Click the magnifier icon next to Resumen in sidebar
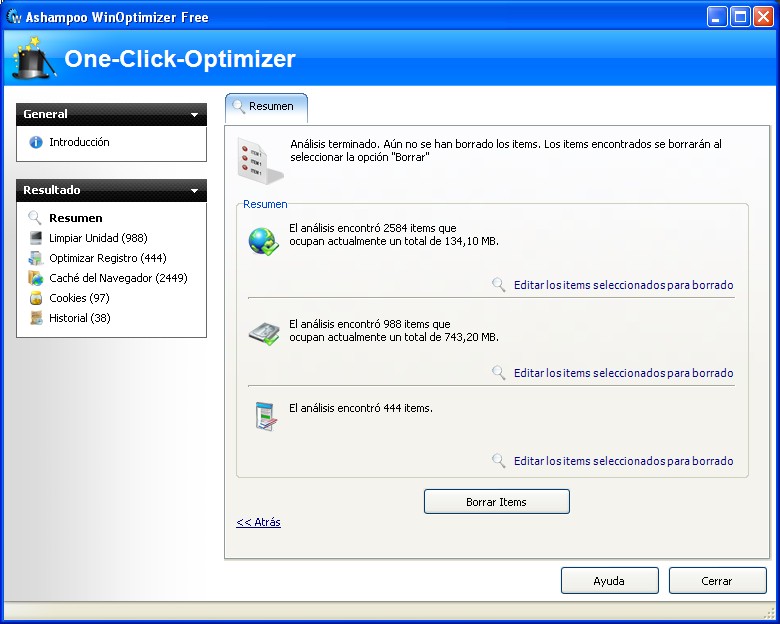Screen dimensions: 780x624 pyautogui.click(x=35, y=218)
